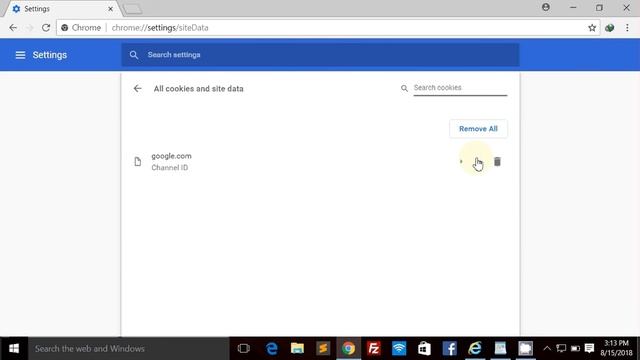Image resolution: width=640 pixels, height=360 pixels.
Task: Click the file icon beside google.com
Action: tap(138, 162)
